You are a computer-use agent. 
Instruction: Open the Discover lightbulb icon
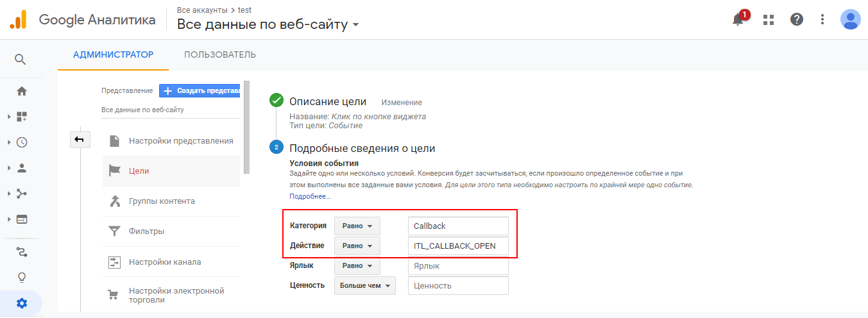[x=22, y=278]
